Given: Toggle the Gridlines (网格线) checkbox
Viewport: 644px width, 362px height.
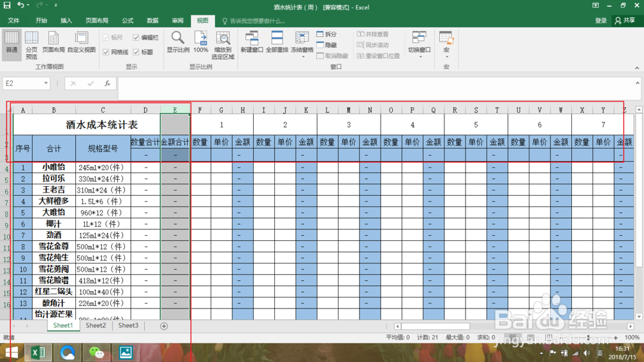Looking at the screenshot, I should click(106, 52).
